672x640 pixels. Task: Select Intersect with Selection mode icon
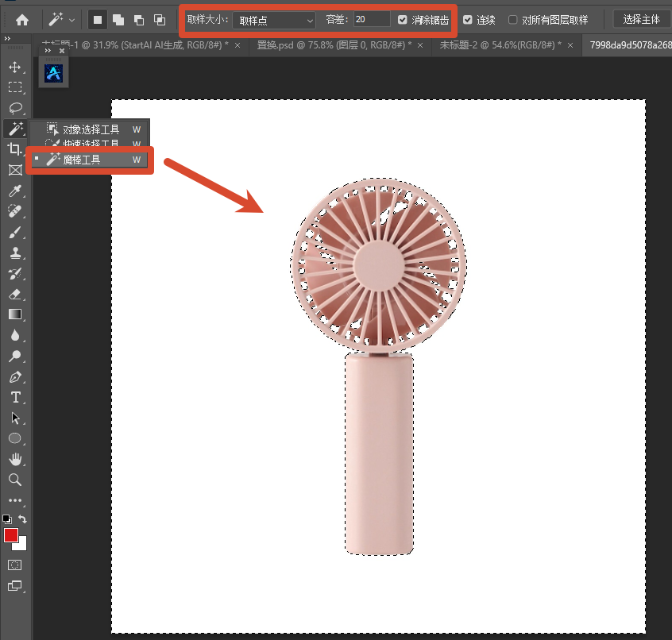[x=160, y=20]
